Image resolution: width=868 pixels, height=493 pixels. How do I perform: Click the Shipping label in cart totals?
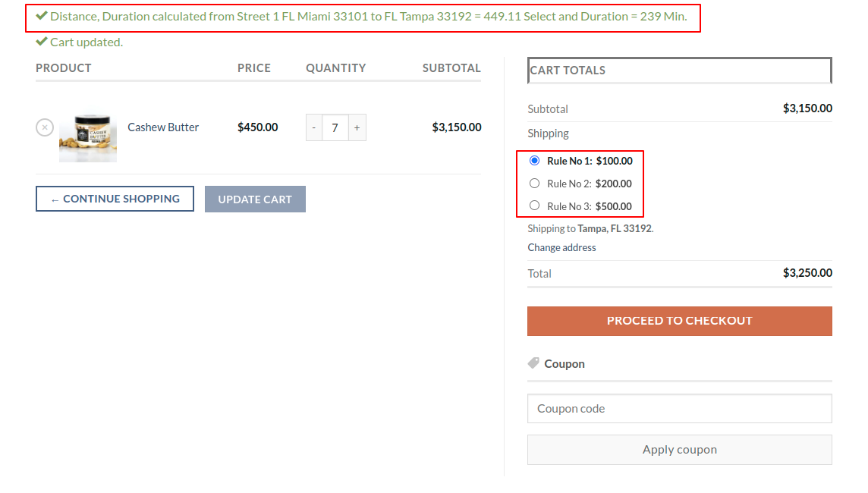coord(548,133)
